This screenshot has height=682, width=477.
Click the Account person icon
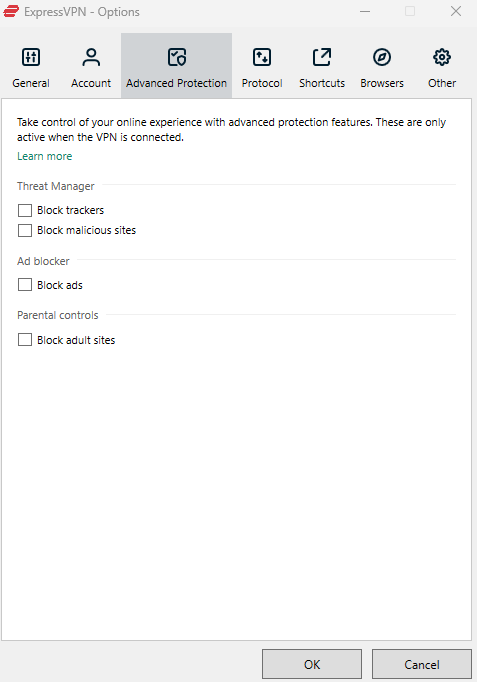point(91,57)
